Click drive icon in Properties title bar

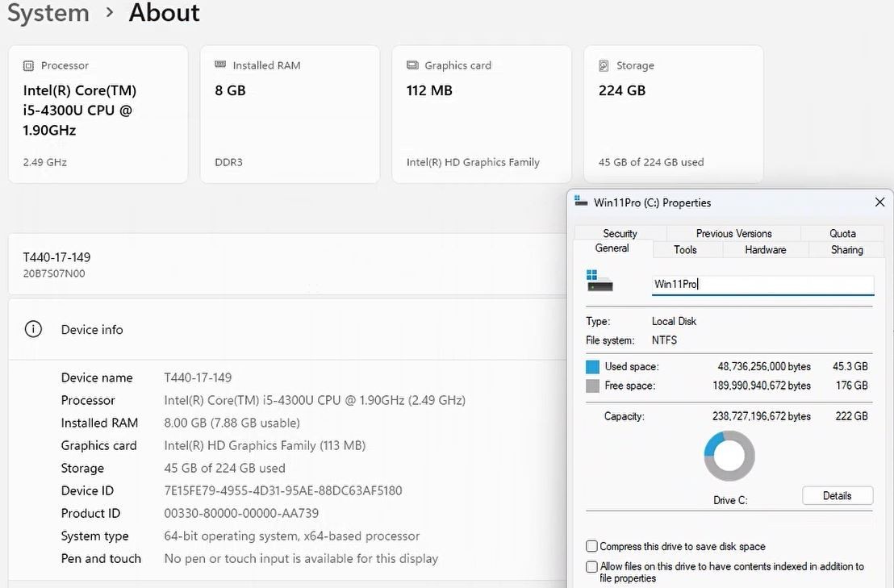pos(581,201)
